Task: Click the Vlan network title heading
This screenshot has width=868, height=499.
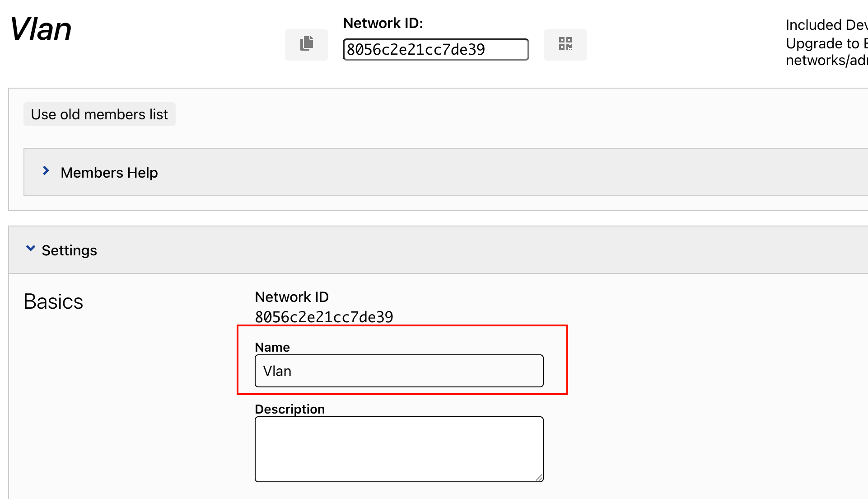Action: (41, 29)
